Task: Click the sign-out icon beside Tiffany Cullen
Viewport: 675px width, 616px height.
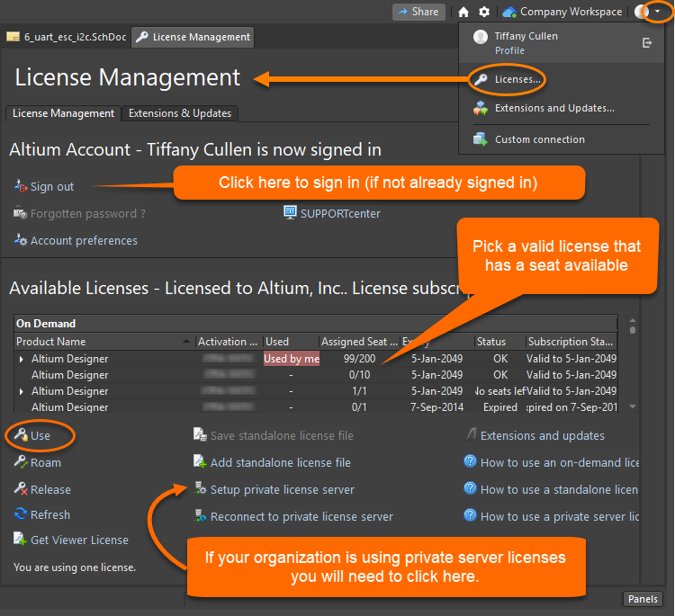Action: (647, 43)
